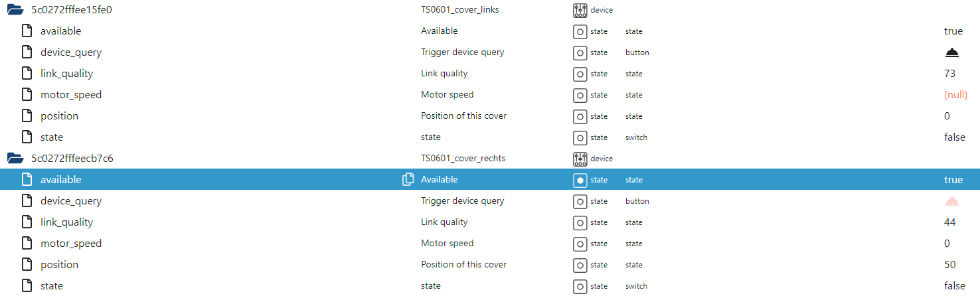980x296 pixels.
Task: Toggle the false switch value under TS0601_cover_rechts
Action: point(954,286)
